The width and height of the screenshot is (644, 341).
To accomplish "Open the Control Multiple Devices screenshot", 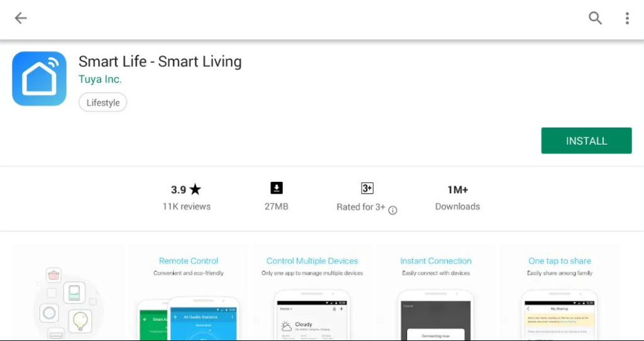I will (312, 293).
